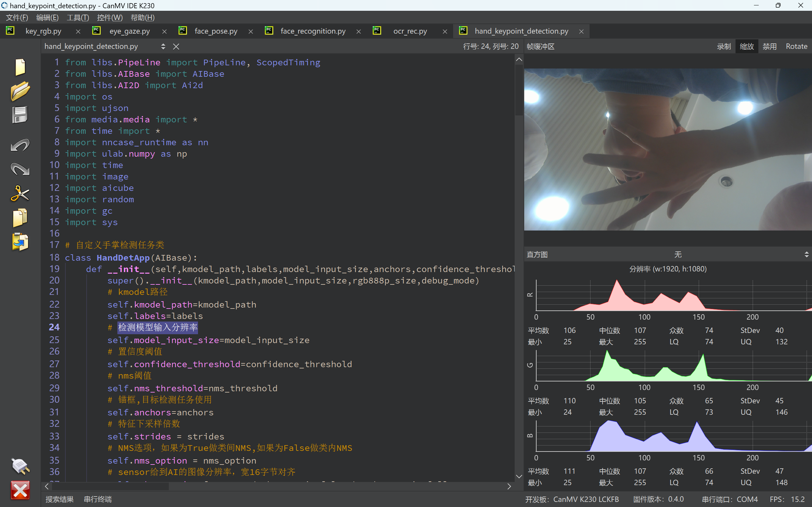Close the ocr_rec.py tab

445,31
